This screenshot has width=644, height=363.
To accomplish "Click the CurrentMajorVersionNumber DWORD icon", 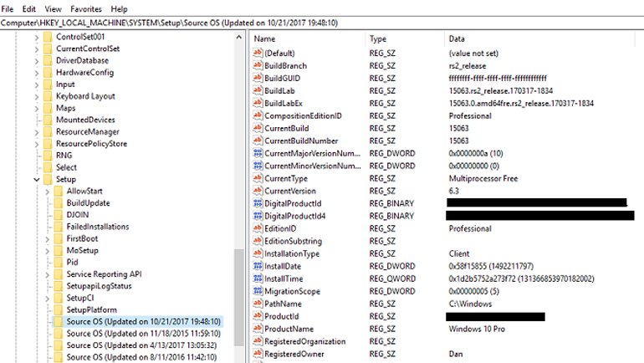I will click(x=258, y=153).
